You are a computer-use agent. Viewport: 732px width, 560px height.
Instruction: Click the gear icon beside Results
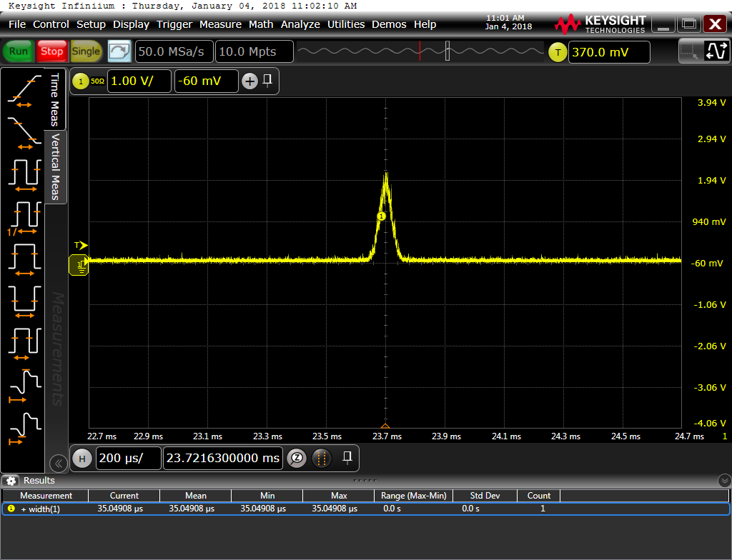(11, 481)
